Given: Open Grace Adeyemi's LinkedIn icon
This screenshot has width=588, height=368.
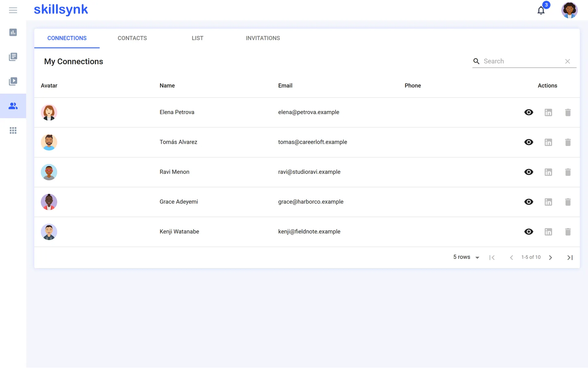Looking at the screenshot, I should point(548,202).
